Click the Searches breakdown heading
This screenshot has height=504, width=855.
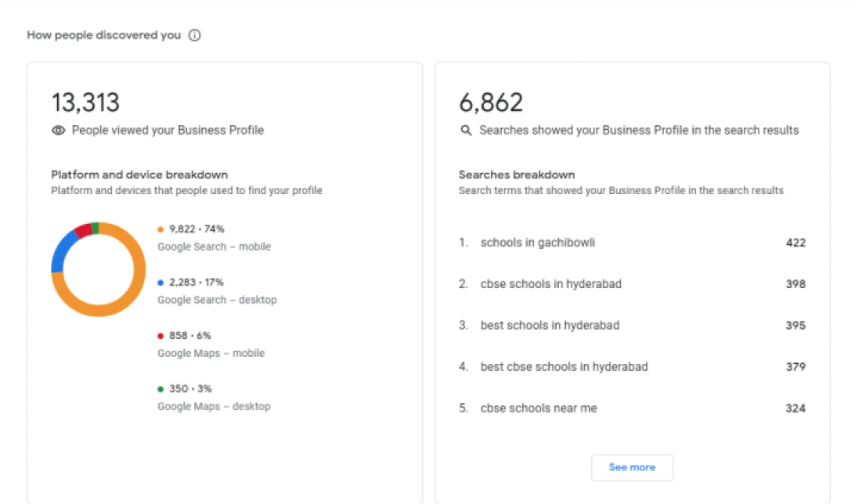(517, 175)
